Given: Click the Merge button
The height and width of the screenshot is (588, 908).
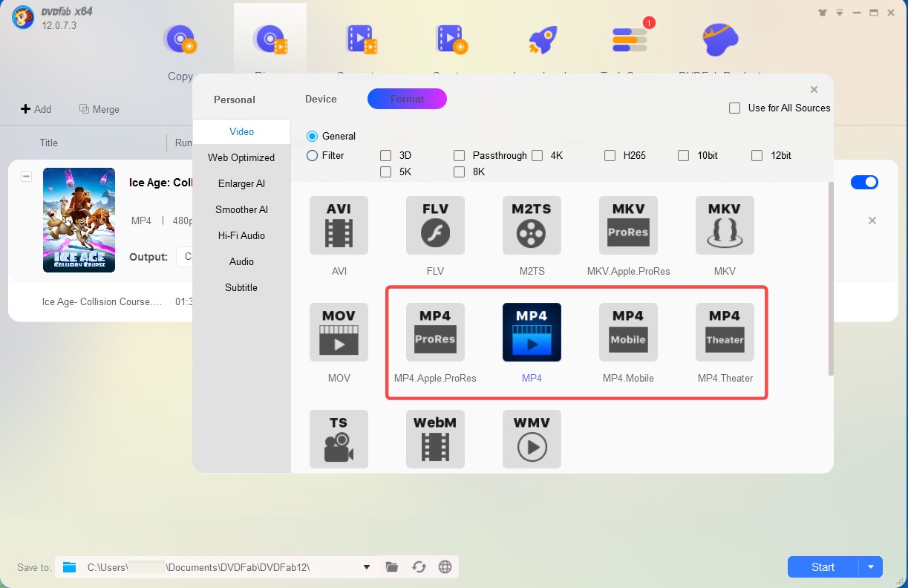Looking at the screenshot, I should point(99,109).
